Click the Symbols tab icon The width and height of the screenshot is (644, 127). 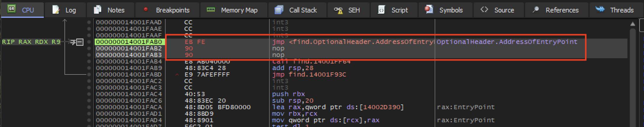(x=429, y=9)
